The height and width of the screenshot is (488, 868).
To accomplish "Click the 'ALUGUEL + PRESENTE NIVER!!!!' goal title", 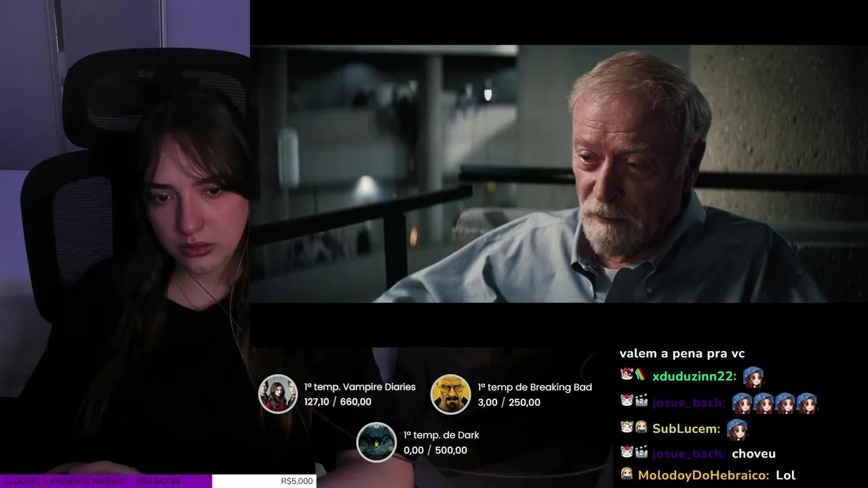I will (x=64, y=481).
